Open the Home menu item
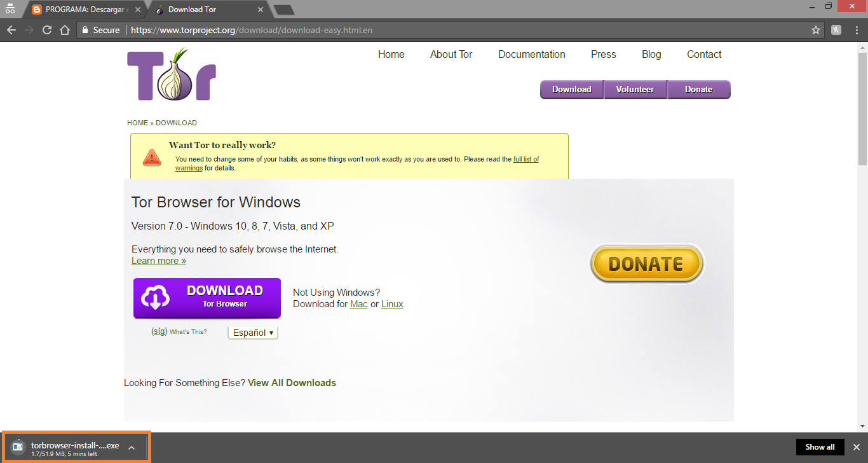Image resolution: width=868 pixels, height=463 pixels. pyautogui.click(x=391, y=55)
